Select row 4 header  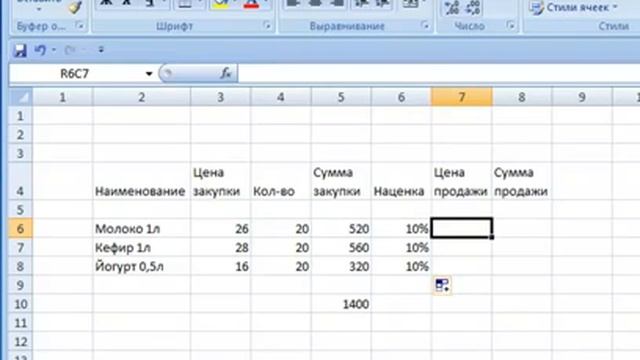click(x=20, y=181)
